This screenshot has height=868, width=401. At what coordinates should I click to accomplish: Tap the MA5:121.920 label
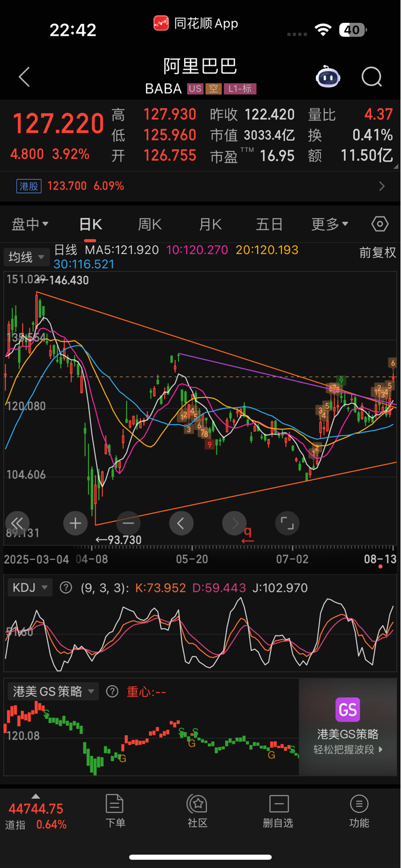click(x=122, y=250)
